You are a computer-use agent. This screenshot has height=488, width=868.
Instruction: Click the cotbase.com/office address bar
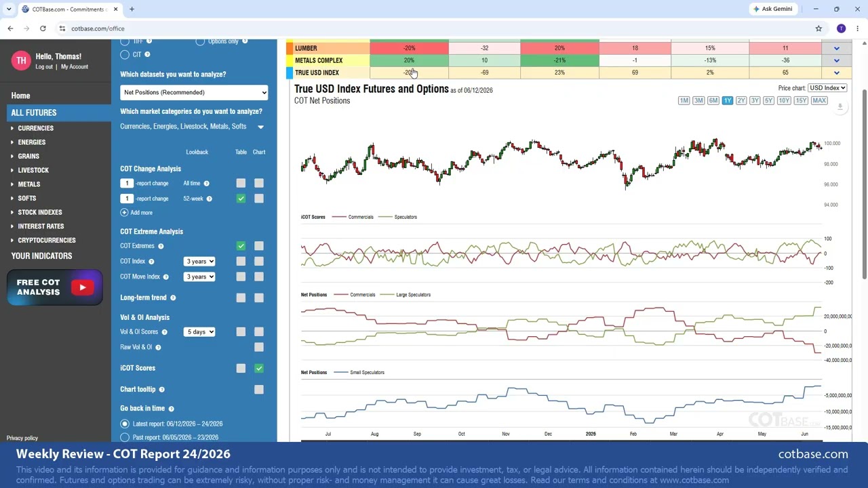[x=434, y=28]
